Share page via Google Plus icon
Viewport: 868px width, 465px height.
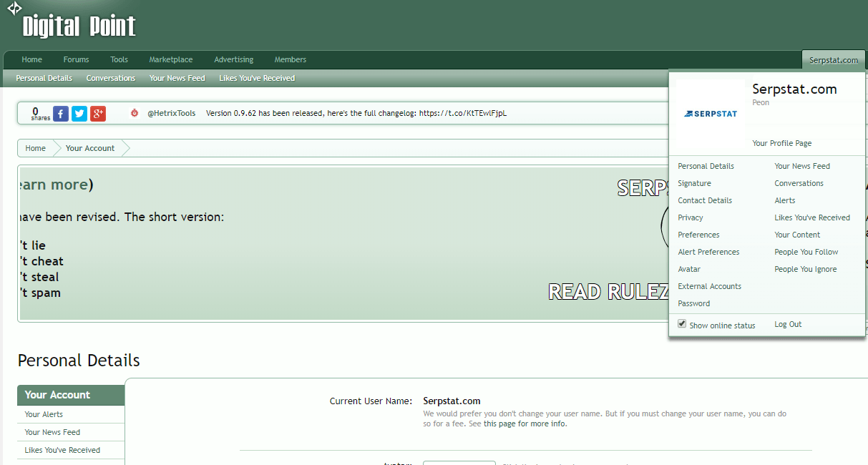coord(98,114)
